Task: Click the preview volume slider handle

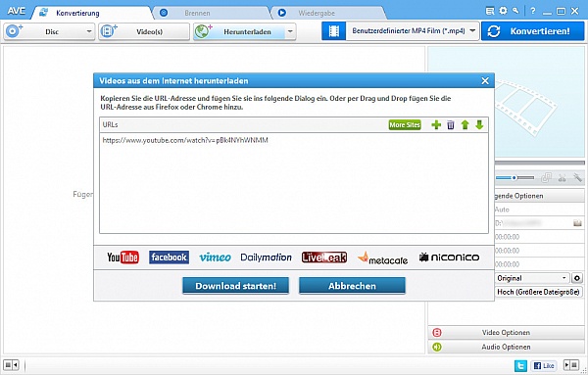Action: tap(514, 177)
